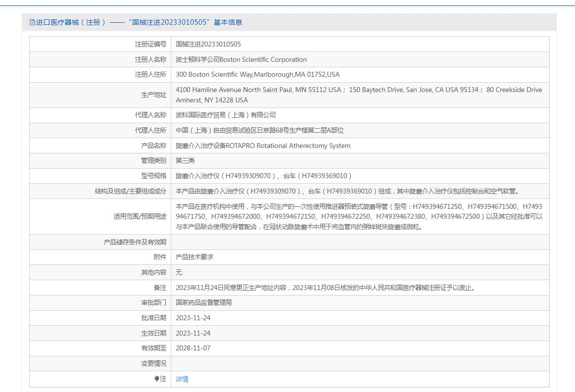Click the 附件 label
The width and height of the screenshot is (575, 392).
click(x=160, y=257)
